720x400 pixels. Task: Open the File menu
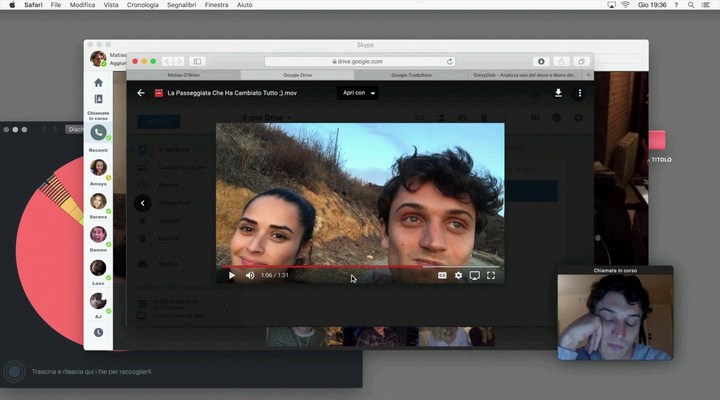pos(56,5)
